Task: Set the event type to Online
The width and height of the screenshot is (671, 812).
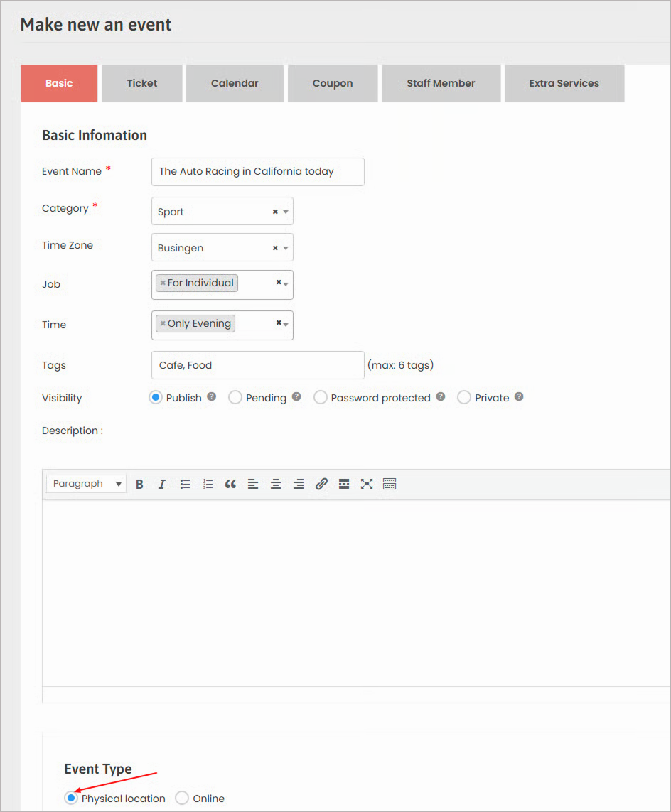Action: point(183,799)
